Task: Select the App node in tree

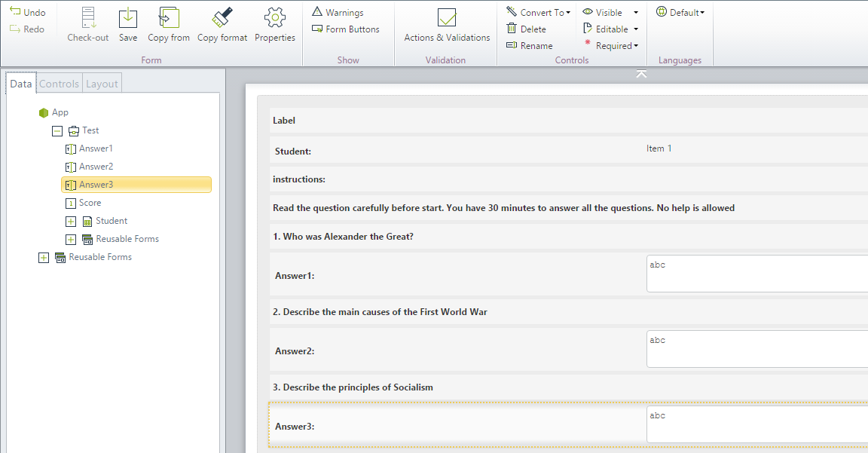Action: coord(54,112)
